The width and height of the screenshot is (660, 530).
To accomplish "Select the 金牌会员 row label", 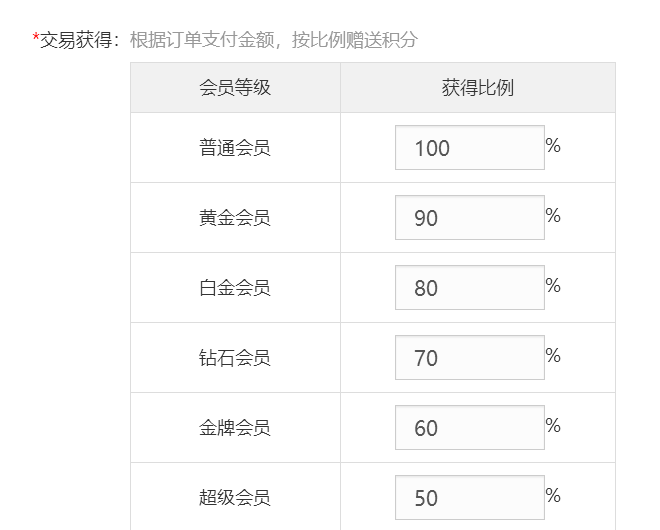I will tap(235, 428).
